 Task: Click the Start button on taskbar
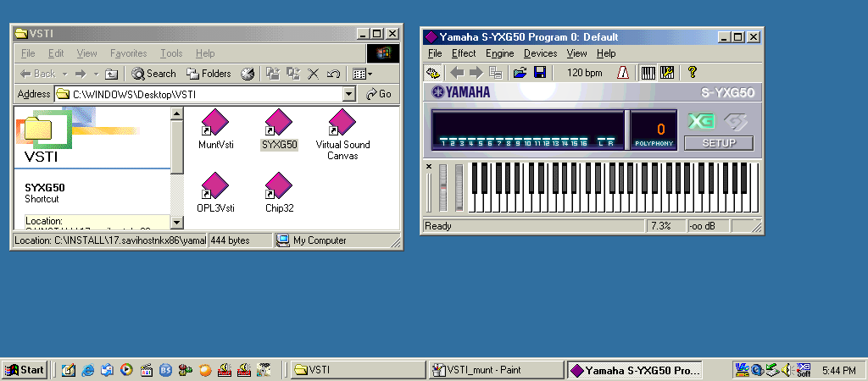pos(25,370)
